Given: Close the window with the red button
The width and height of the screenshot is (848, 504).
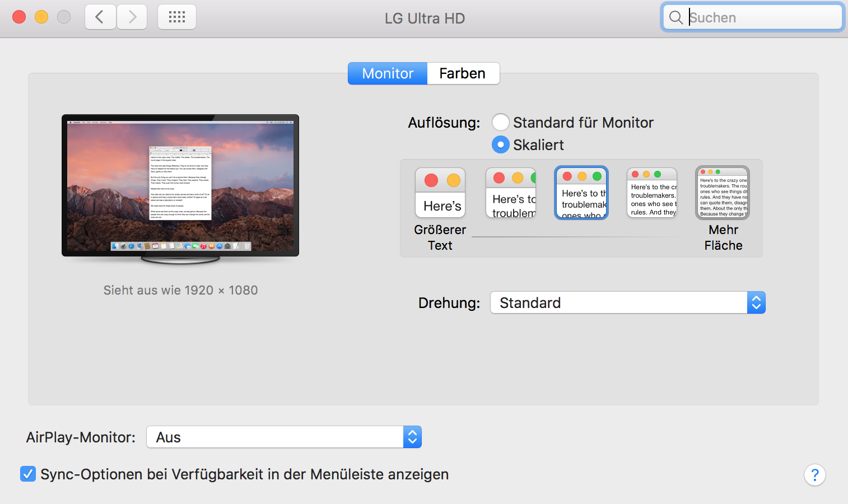Looking at the screenshot, I should [x=19, y=17].
